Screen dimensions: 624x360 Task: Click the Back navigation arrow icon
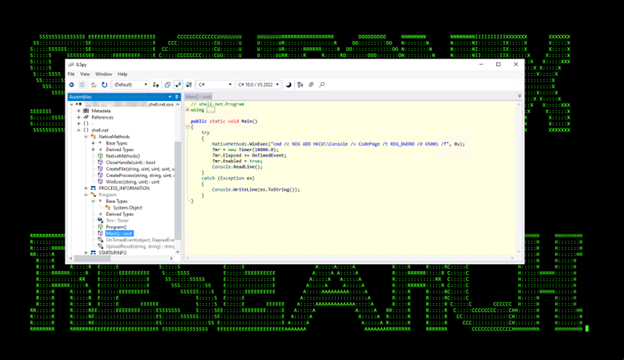[72, 85]
